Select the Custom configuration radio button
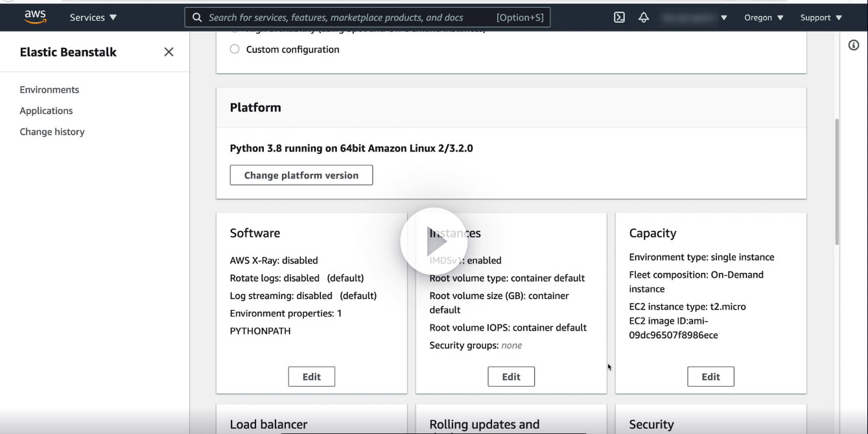Image resolution: width=868 pixels, height=434 pixels. click(235, 49)
